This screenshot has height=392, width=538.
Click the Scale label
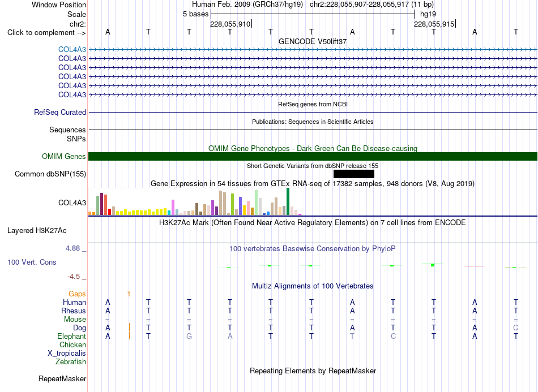[76, 14]
